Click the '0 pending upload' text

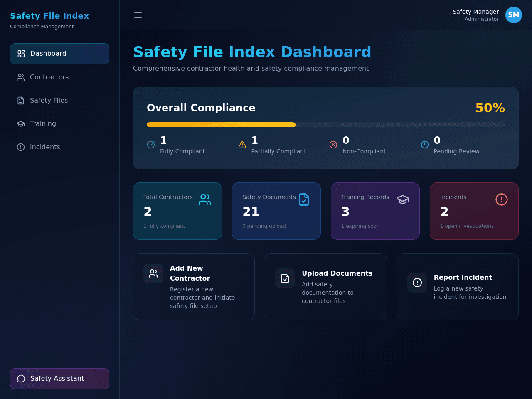(x=264, y=226)
